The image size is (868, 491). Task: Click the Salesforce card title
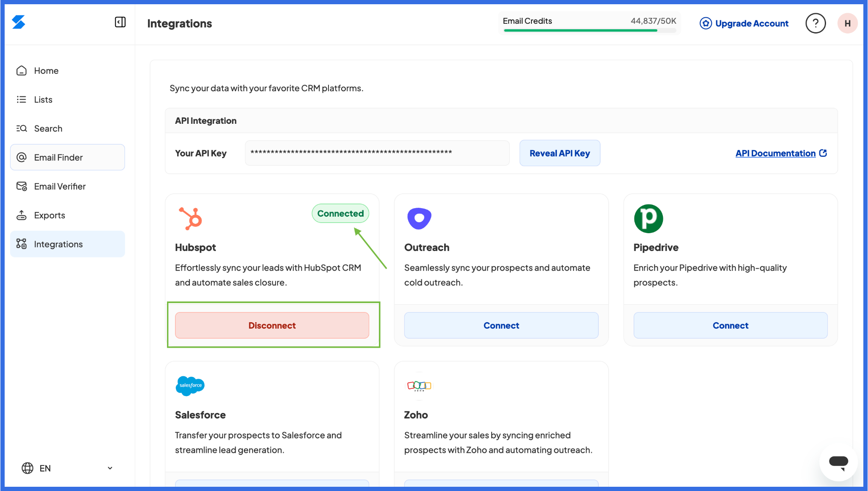click(x=200, y=415)
